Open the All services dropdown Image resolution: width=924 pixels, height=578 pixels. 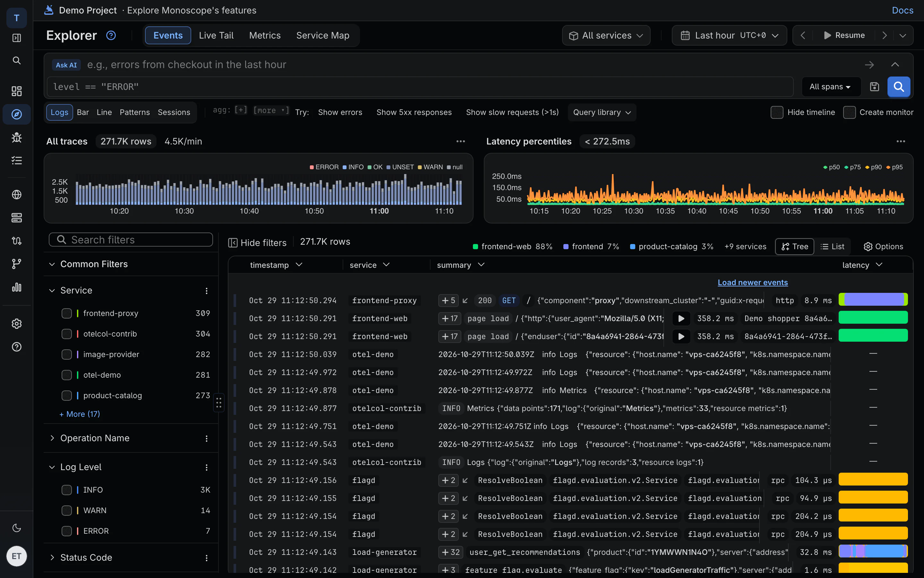pyautogui.click(x=606, y=36)
